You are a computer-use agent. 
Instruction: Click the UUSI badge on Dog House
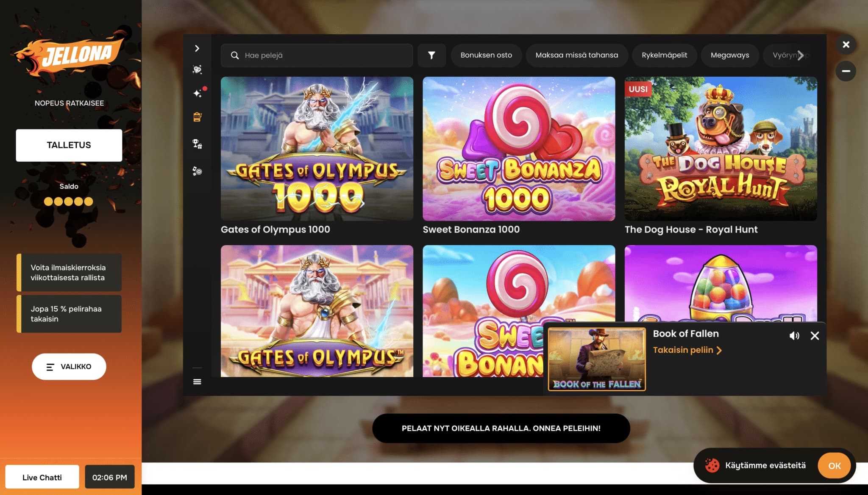[638, 89]
